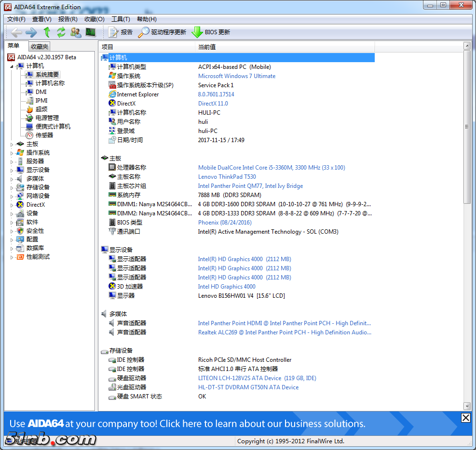This screenshot has width=476, height=450.
Task: Open the Microsoft Windows 7 Ultimate link
Action: point(237,76)
